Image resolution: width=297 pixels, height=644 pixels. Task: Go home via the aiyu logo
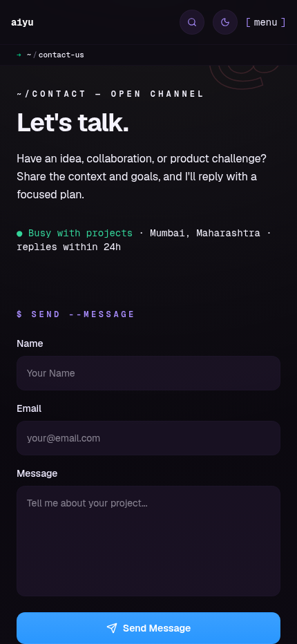tap(22, 23)
